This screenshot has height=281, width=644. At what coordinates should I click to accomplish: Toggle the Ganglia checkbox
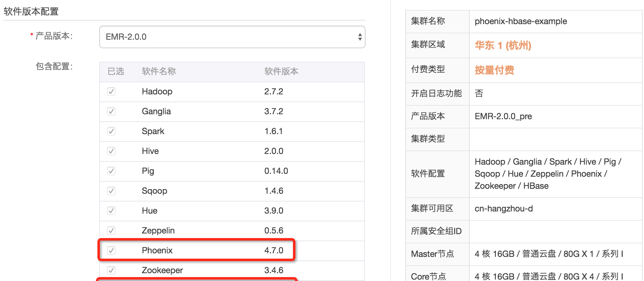pyautogui.click(x=111, y=111)
